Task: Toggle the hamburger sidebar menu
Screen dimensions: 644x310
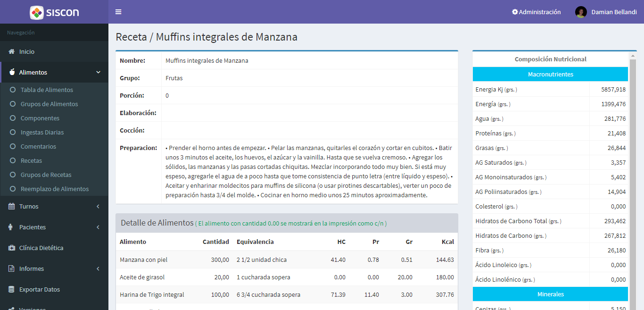Action: (118, 12)
